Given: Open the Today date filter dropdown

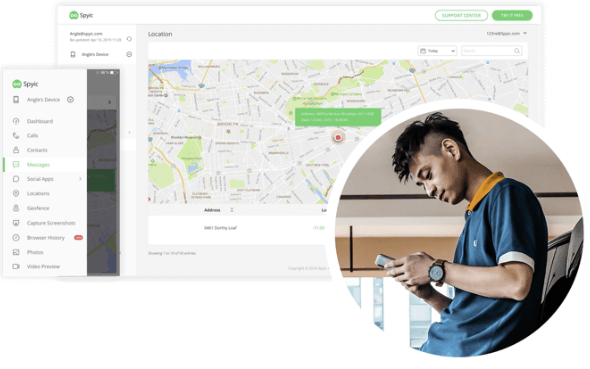Looking at the screenshot, I should 437,51.
